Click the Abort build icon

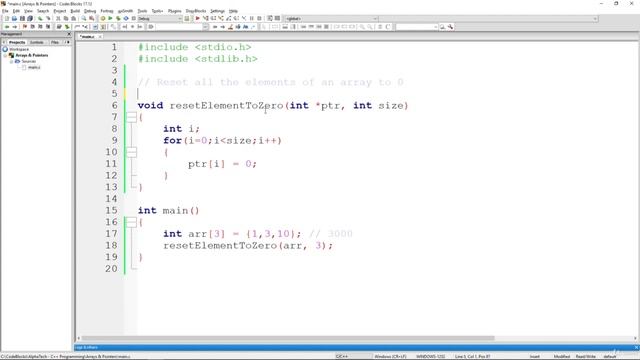pyautogui.click(x=133, y=19)
